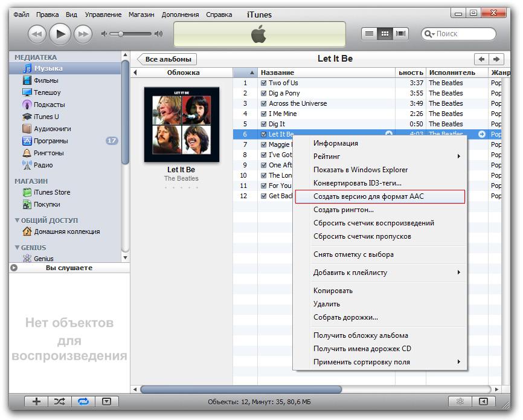Viewport: 523px width, 420px height.
Task: Open search options magnifier dropdown
Action: (429, 34)
